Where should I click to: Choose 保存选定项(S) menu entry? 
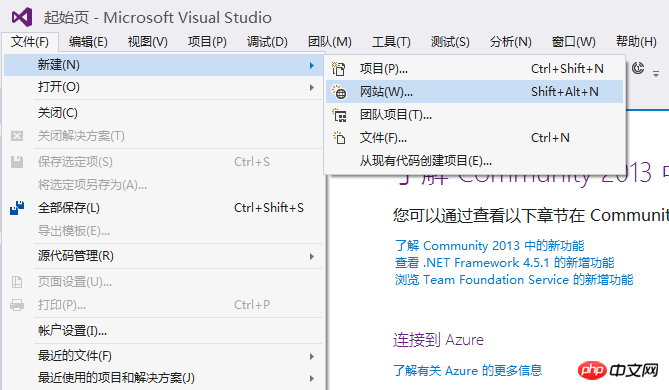click(163, 162)
